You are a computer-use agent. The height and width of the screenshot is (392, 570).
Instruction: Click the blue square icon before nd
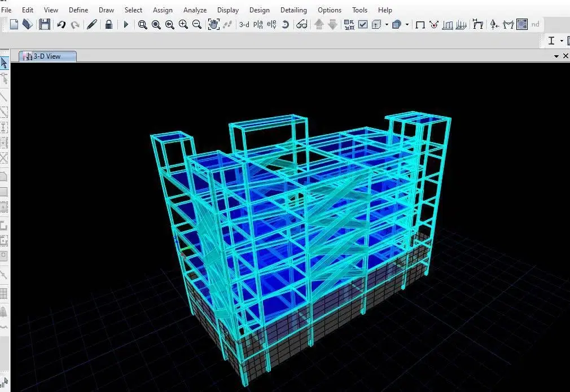click(x=522, y=24)
